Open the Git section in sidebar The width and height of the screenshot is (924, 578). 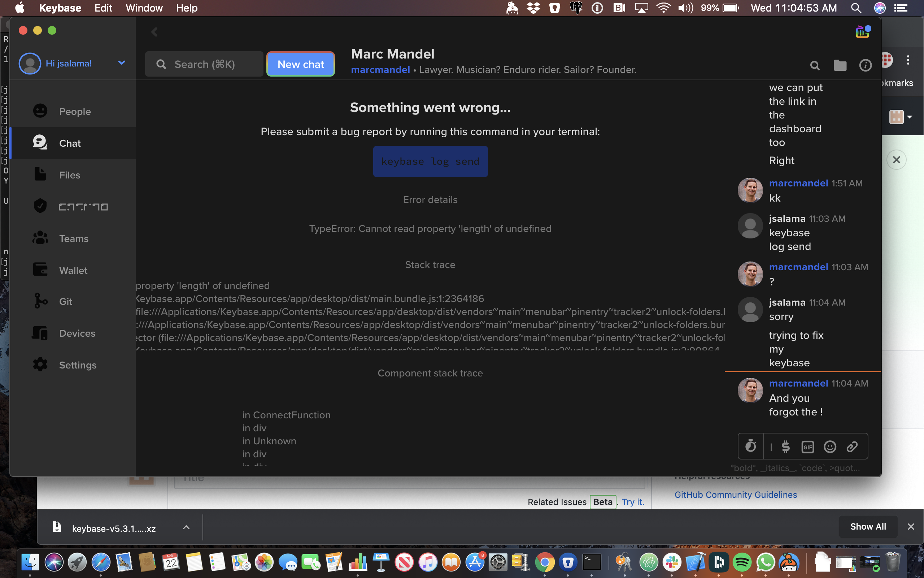(73, 301)
